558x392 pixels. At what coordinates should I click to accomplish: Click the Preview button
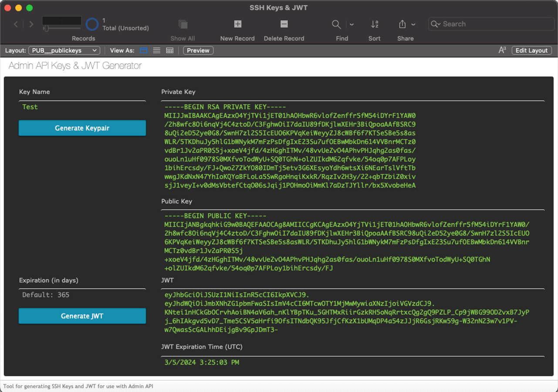(198, 50)
